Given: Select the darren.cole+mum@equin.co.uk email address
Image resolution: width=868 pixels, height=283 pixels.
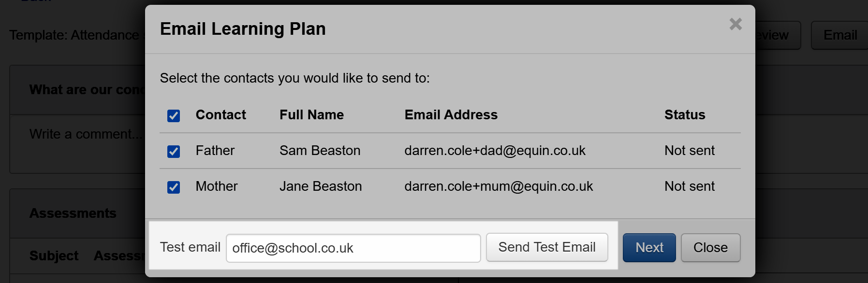Looking at the screenshot, I should 499,186.
